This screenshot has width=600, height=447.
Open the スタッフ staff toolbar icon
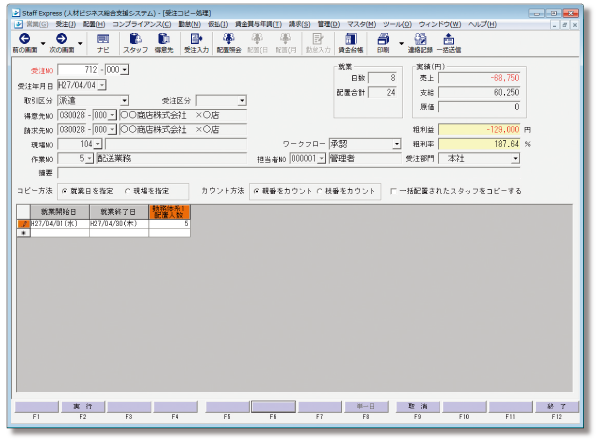point(135,39)
